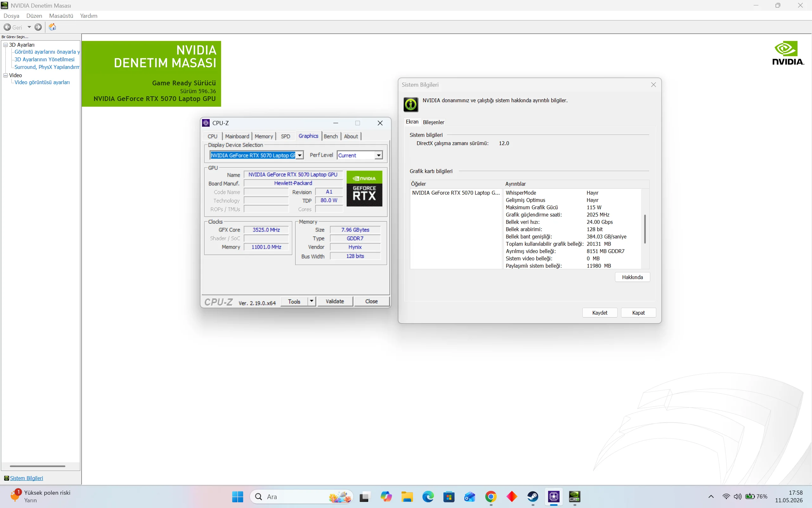Click the Close button in CPU-Z
812x508 pixels.
click(371, 301)
